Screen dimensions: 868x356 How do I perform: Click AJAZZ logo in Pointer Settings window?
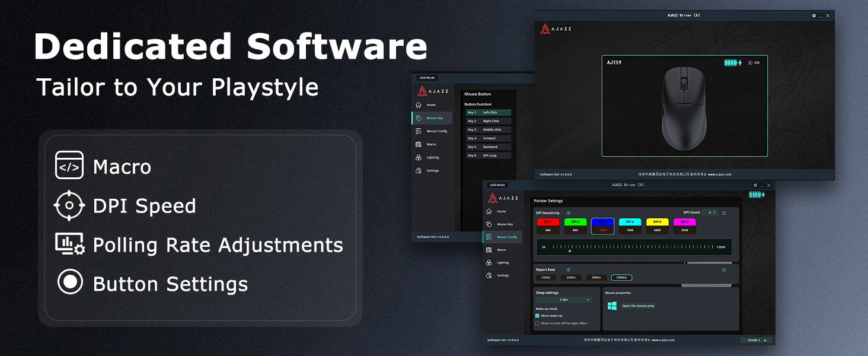[x=503, y=198]
